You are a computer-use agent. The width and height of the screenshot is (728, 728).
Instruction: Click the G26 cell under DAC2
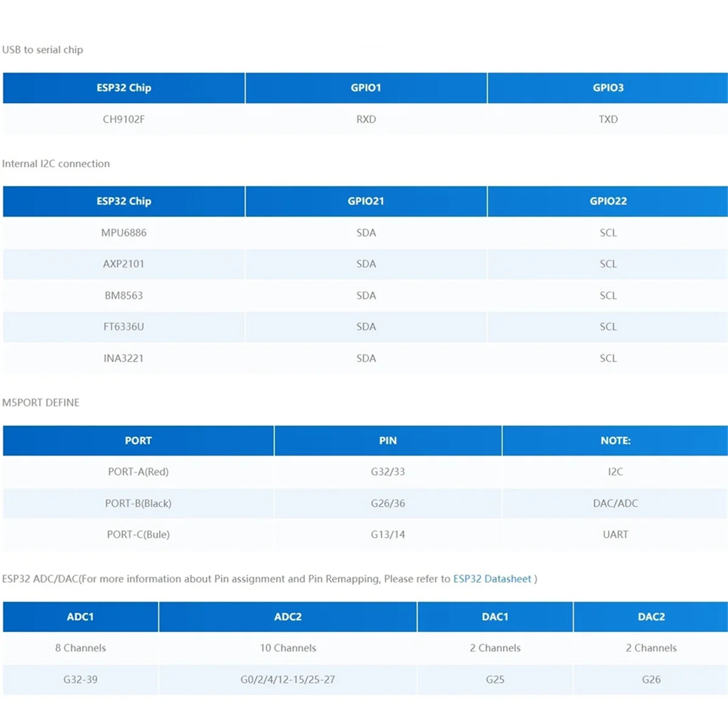point(651,679)
